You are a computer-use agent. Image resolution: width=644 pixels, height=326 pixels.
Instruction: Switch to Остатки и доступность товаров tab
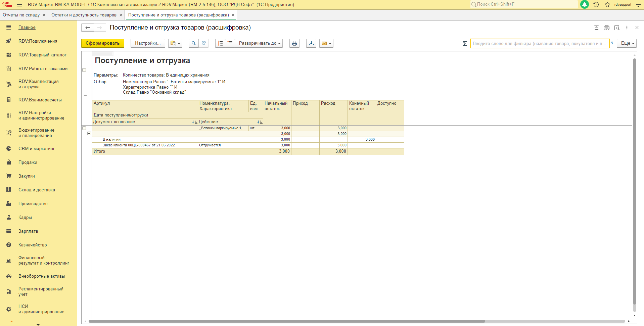pyautogui.click(x=84, y=15)
